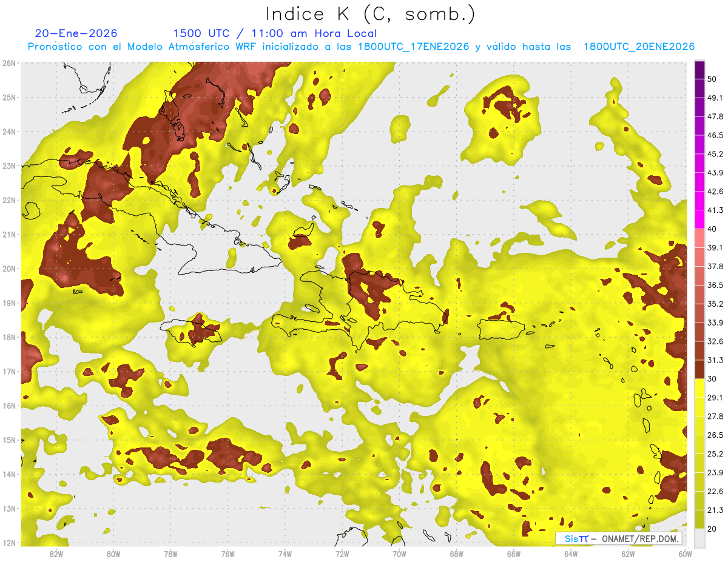Image resolution: width=728 pixels, height=562 pixels.
Task: Click the color bar value '47.8'
Action: [x=715, y=116]
